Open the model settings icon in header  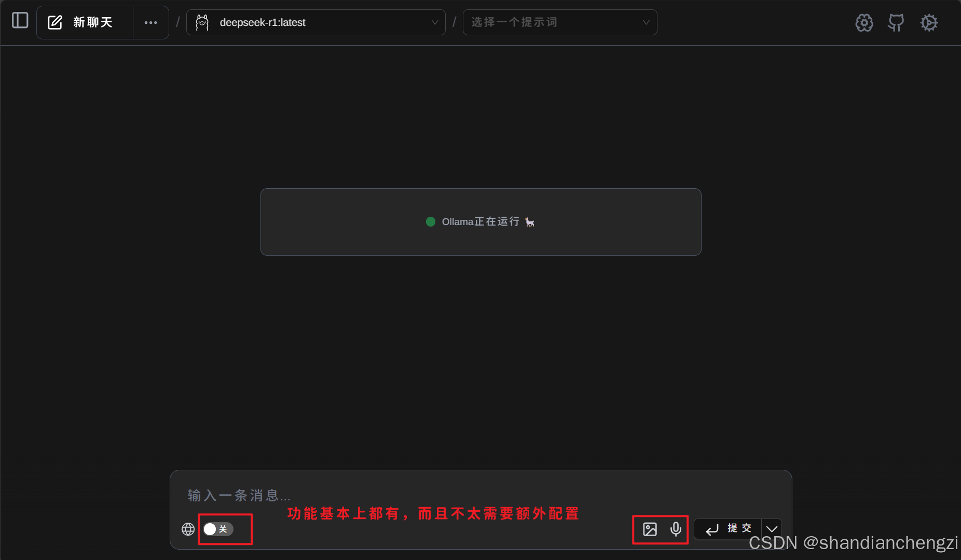864,22
